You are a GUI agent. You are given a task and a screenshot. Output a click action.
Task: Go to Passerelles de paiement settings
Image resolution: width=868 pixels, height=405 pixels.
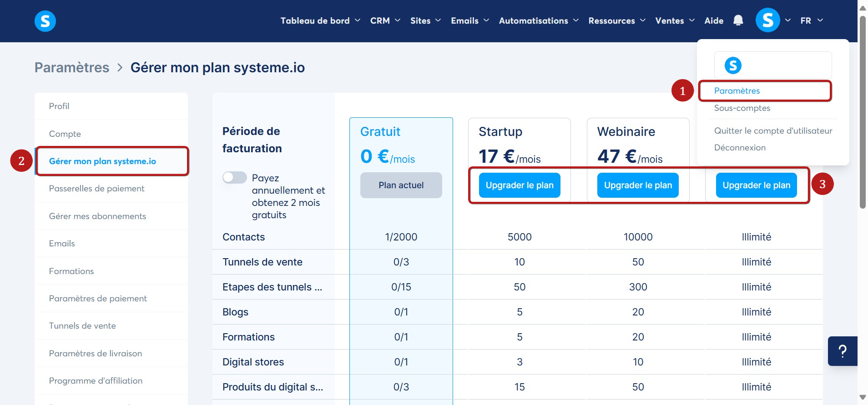coord(96,189)
